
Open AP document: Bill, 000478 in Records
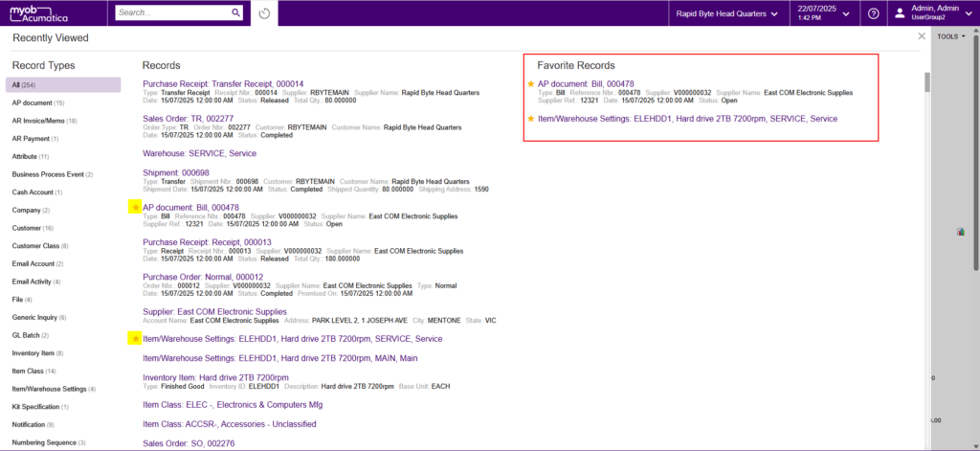coord(190,207)
